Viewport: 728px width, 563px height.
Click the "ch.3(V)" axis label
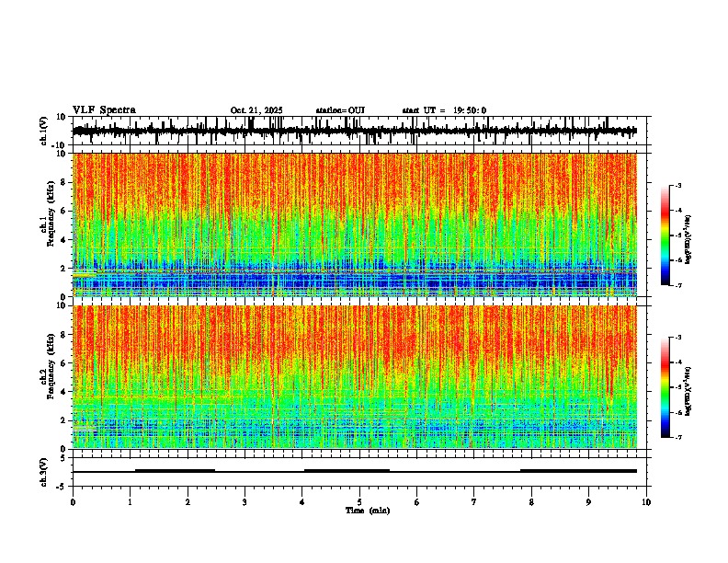(x=44, y=472)
